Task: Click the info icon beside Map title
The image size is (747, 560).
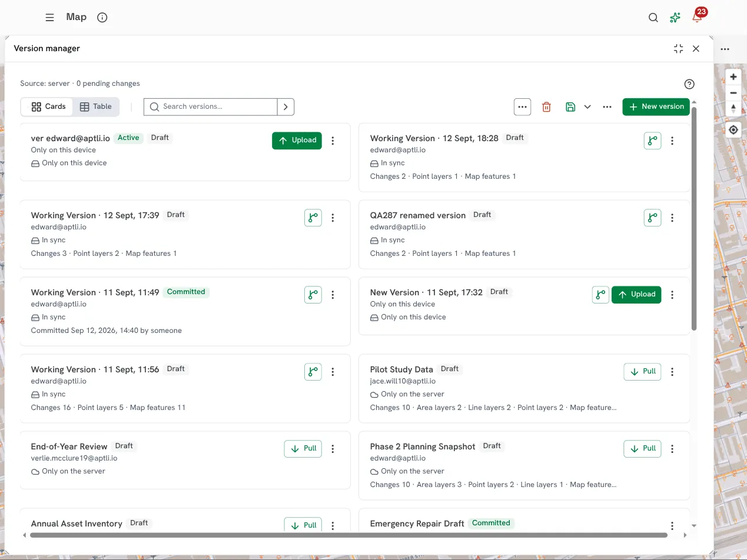Action: pyautogui.click(x=102, y=18)
